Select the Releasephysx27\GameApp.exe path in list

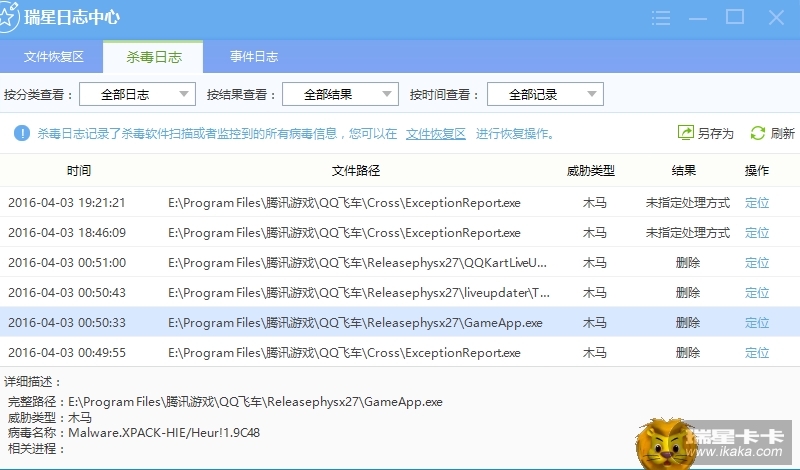pyautogui.click(x=355, y=323)
